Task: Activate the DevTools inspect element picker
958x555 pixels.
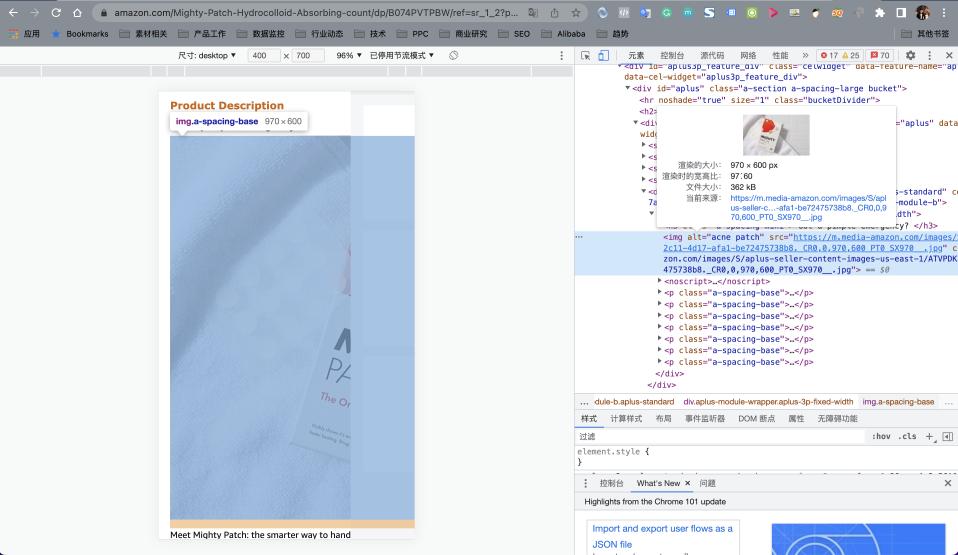Action: tap(585, 55)
